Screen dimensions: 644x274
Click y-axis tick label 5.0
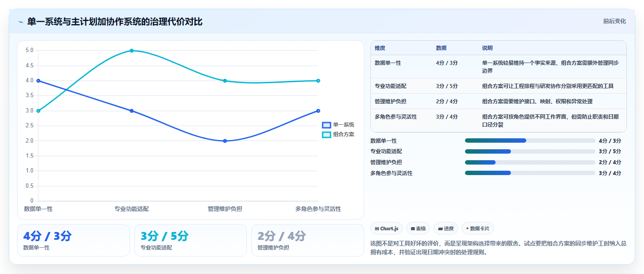click(30, 50)
